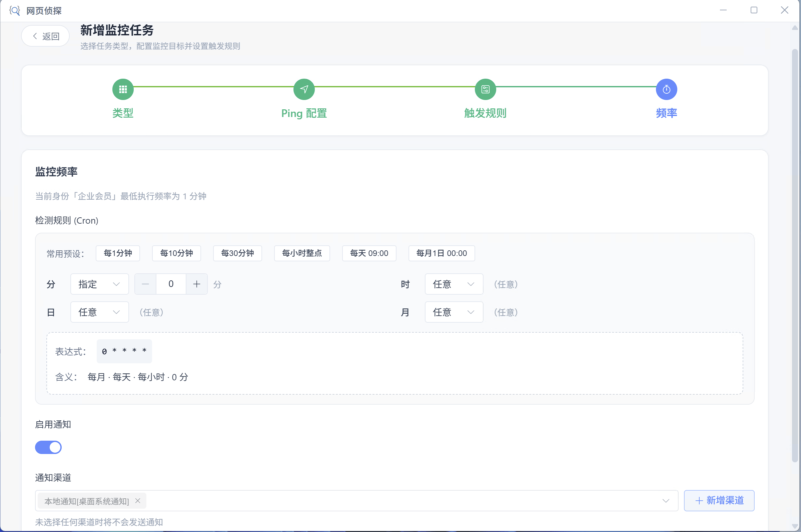
Task: Click the 触发规则 step label
Action: (x=485, y=113)
